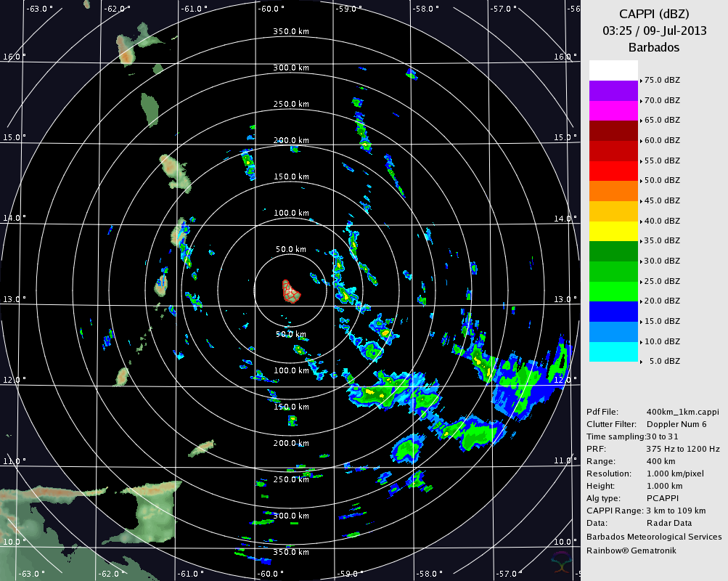
Task: Click the 100.0 km top range ring label
Action: click(x=291, y=214)
